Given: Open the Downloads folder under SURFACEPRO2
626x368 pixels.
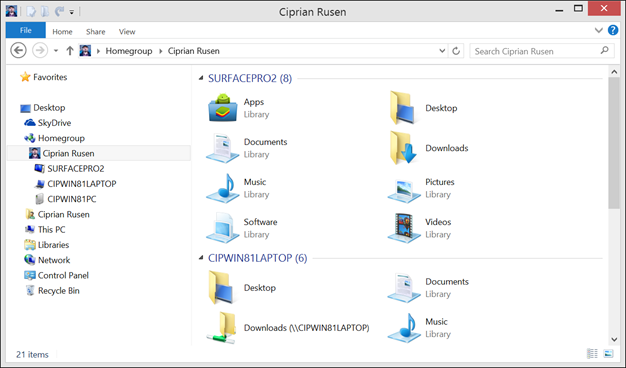Looking at the screenshot, I should pyautogui.click(x=403, y=148).
